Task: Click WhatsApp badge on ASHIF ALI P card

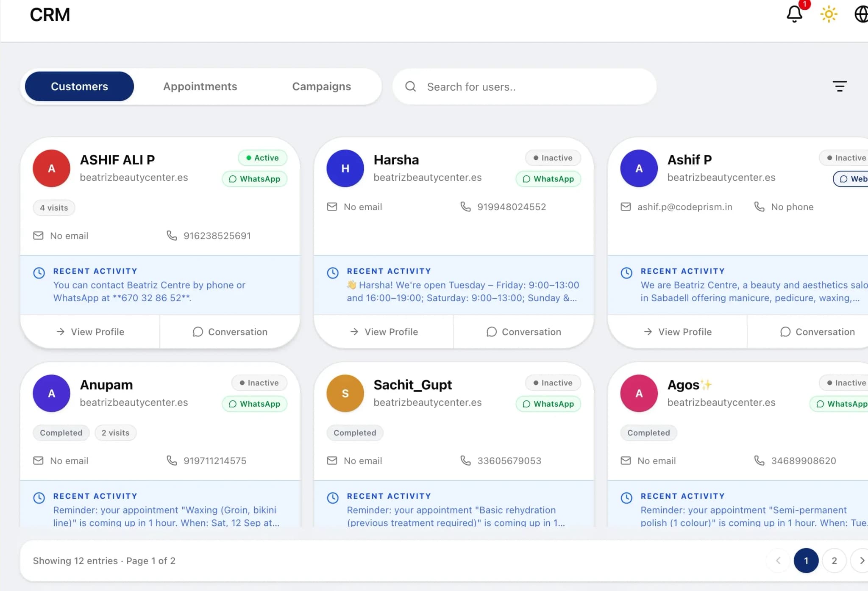Action: tap(254, 179)
